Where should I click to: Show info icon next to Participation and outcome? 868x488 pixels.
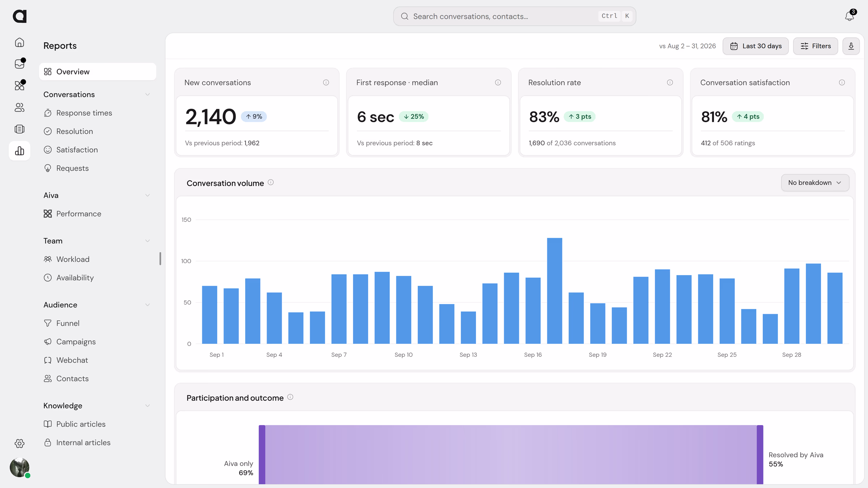pos(290,397)
